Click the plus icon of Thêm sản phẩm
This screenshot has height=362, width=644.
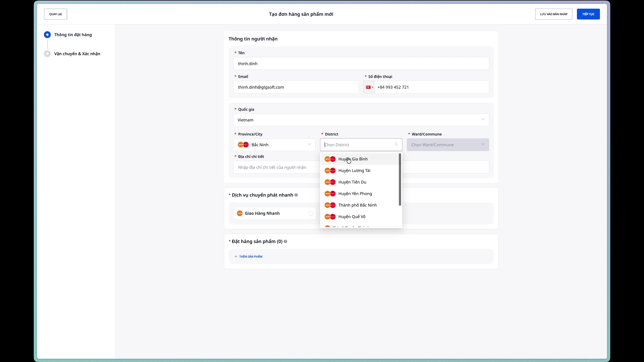[236, 257]
